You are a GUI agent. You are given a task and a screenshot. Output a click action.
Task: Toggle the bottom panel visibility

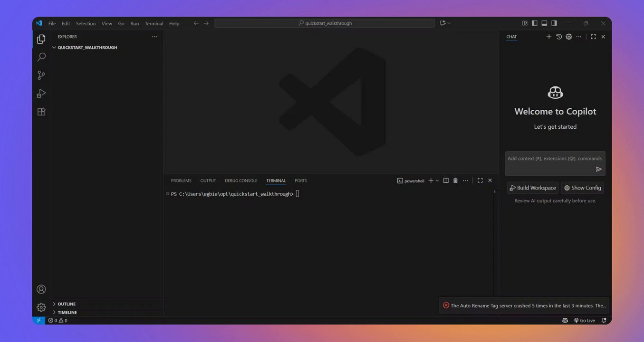point(544,23)
